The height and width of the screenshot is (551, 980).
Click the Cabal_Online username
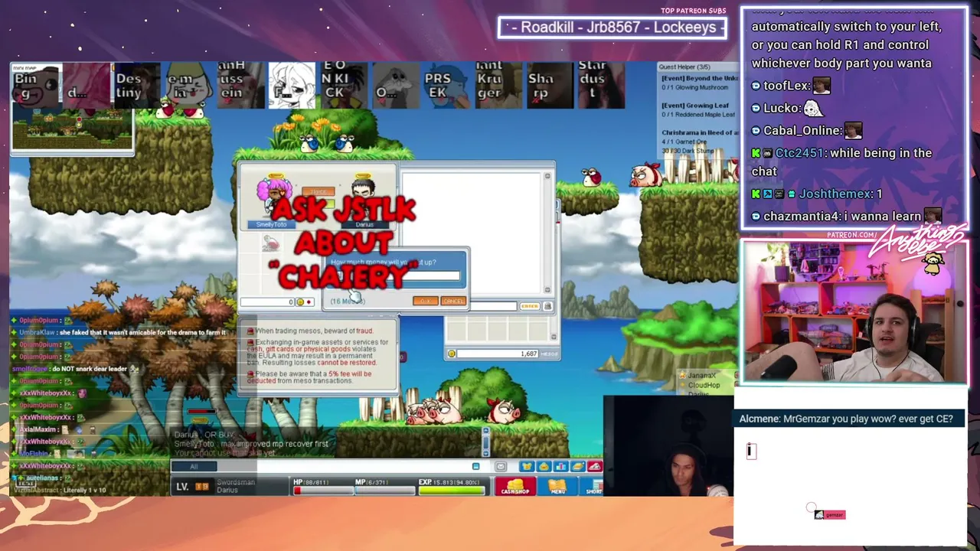pos(802,131)
